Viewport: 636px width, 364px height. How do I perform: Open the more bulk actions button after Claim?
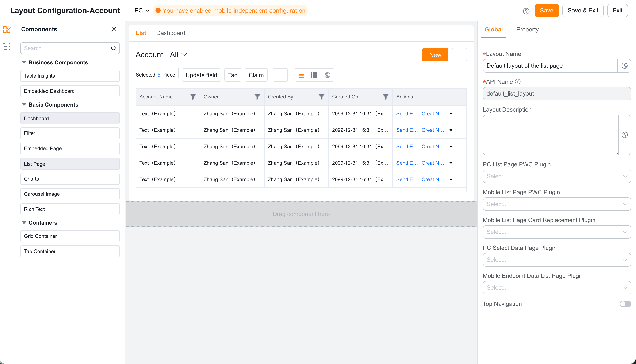point(280,75)
